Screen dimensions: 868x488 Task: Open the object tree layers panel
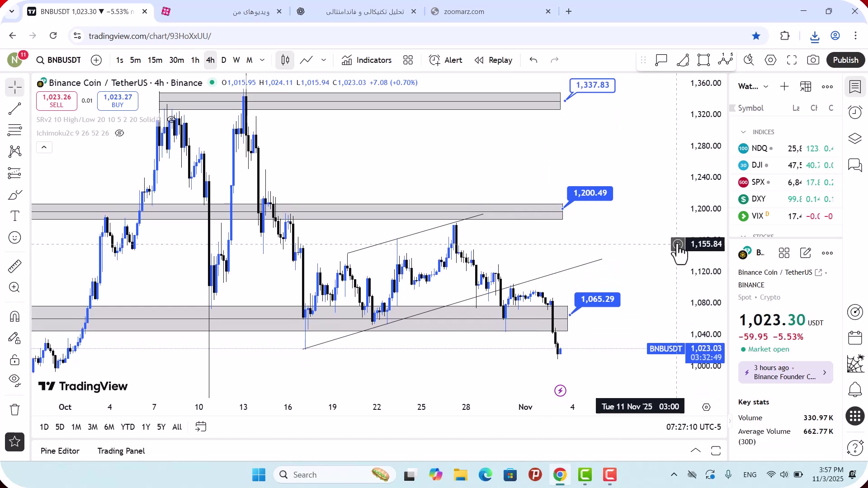(855, 139)
